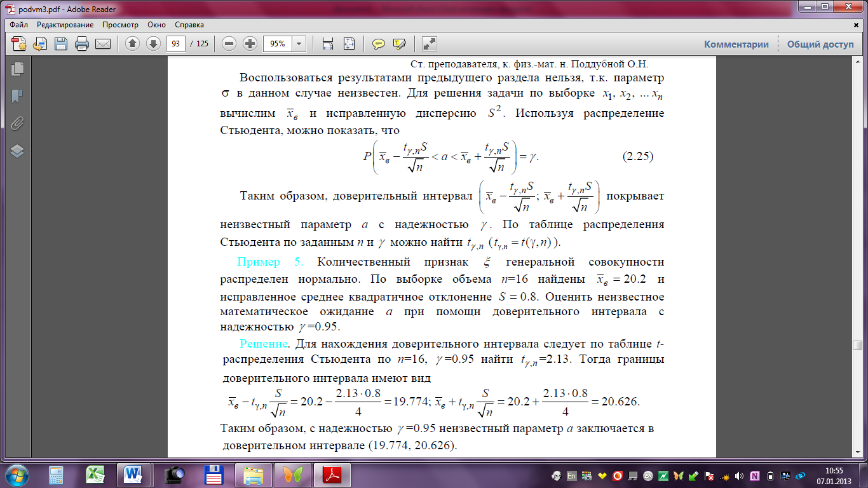868x488 pixels.
Task: Click the page number field showing 93
Action: click(175, 44)
